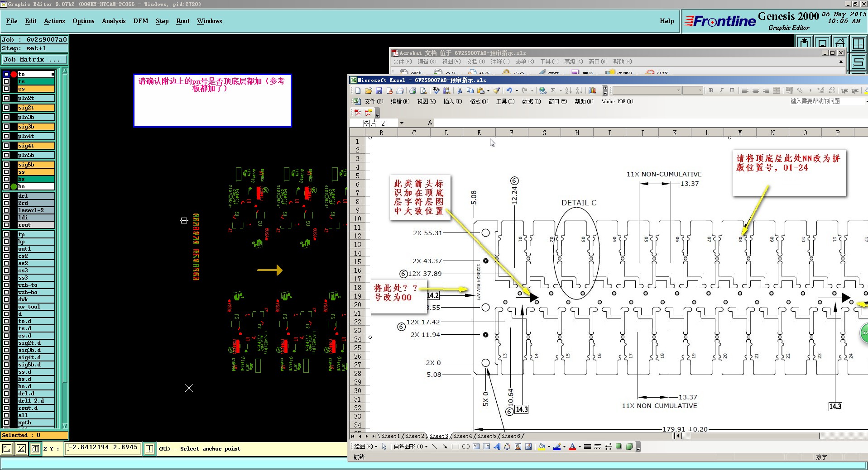Click the Job Matrix button
The width and height of the screenshot is (868, 470).
34,60
